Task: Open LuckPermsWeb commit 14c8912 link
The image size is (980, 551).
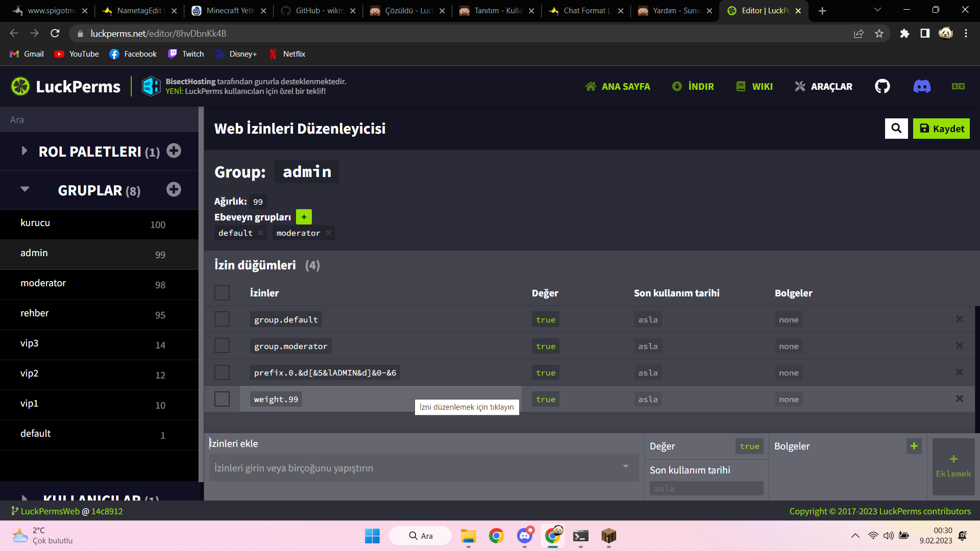Action: click(107, 511)
